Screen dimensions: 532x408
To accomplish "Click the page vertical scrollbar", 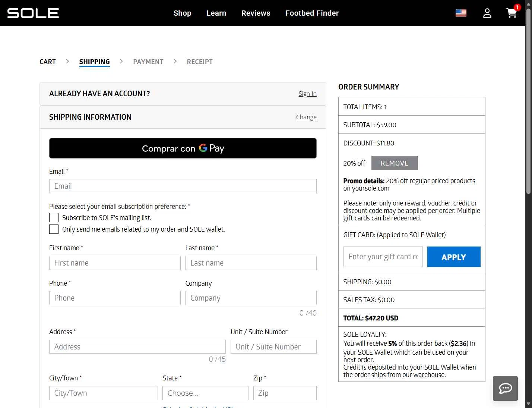I will (528, 101).
